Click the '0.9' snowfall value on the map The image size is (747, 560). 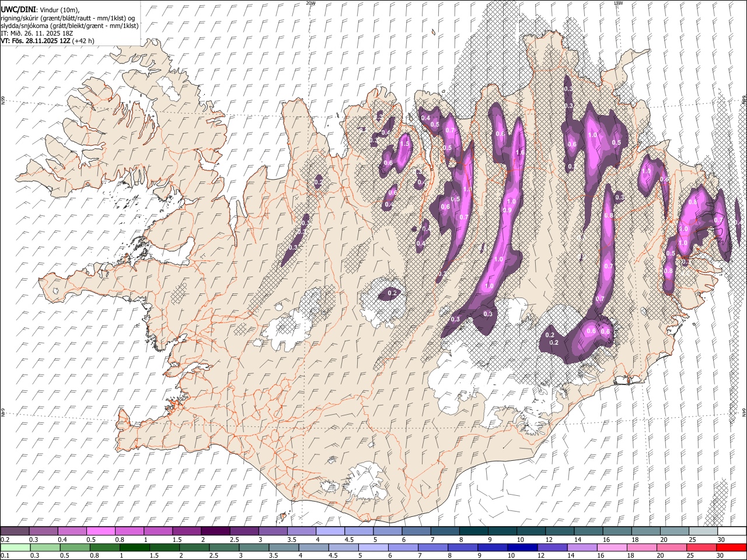click(507, 210)
